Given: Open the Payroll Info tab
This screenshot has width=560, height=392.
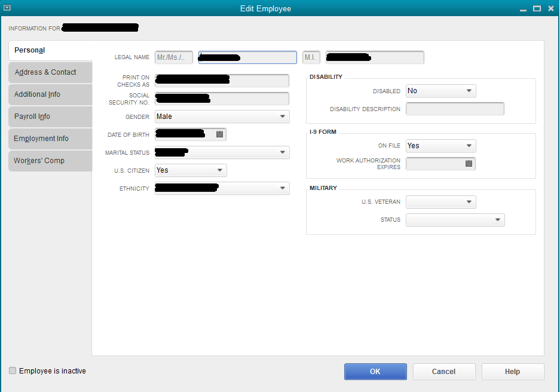Looking at the screenshot, I should click(x=50, y=117).
